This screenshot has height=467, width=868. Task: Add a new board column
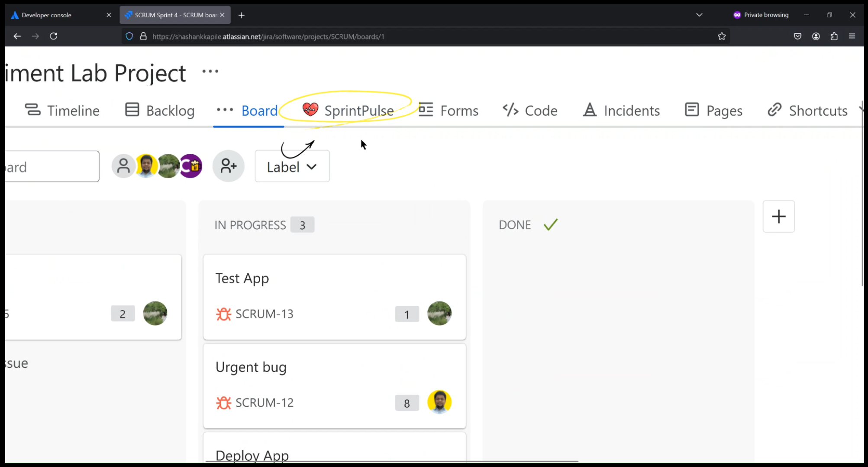click(778, 216)
